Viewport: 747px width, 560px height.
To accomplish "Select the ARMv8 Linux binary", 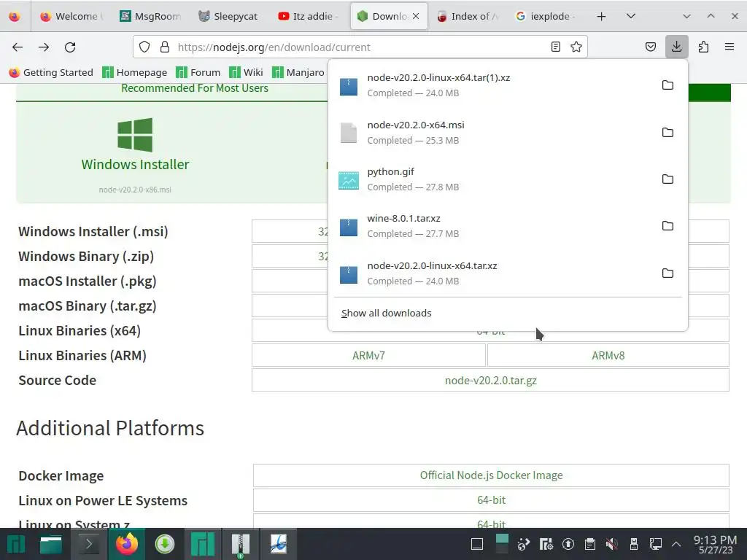I will tap(608, 356).
